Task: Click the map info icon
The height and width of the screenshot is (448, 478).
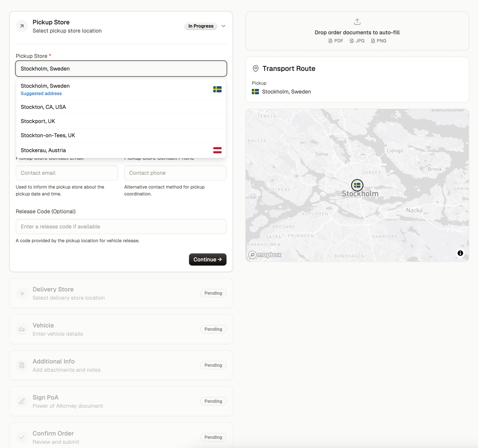Action: 460,253
